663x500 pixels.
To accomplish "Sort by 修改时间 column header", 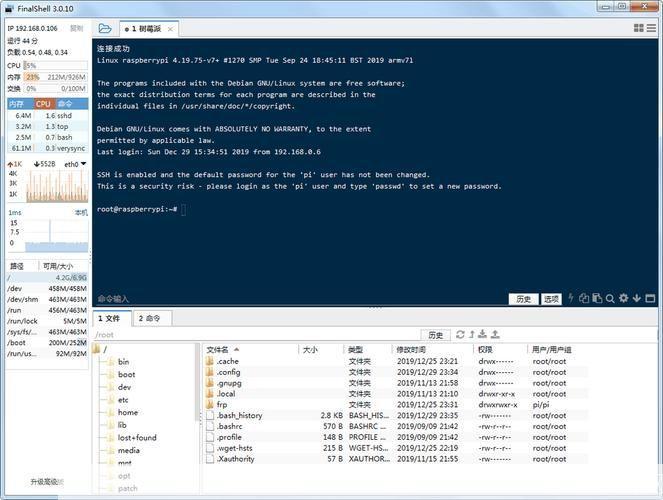I will click(x=432, y=350).
